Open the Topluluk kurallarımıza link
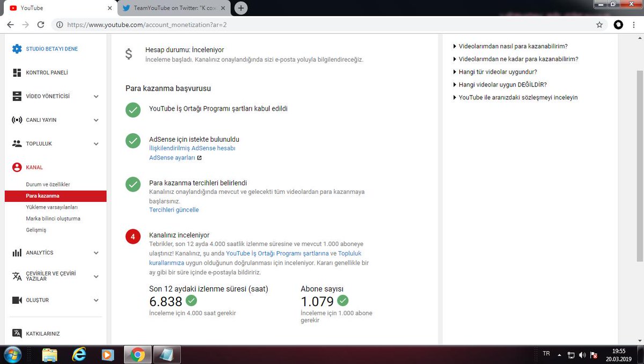The image size is (644, 364). point(255,258)
